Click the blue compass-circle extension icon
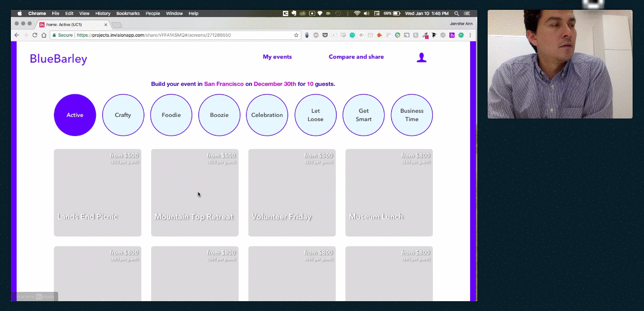Screen dimensions: 644x311 [x=398, y=35]
